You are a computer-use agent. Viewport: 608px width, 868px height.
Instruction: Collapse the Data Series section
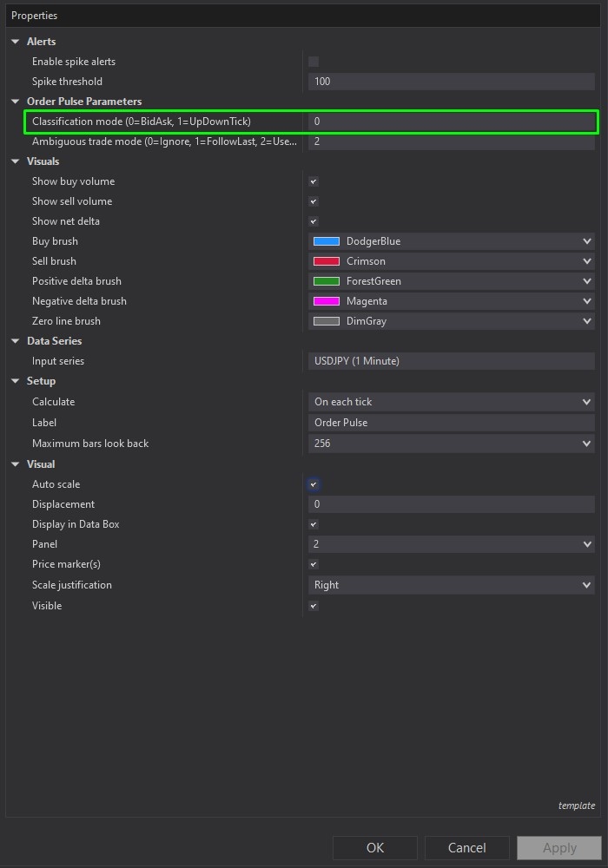(x=16, y=341)
